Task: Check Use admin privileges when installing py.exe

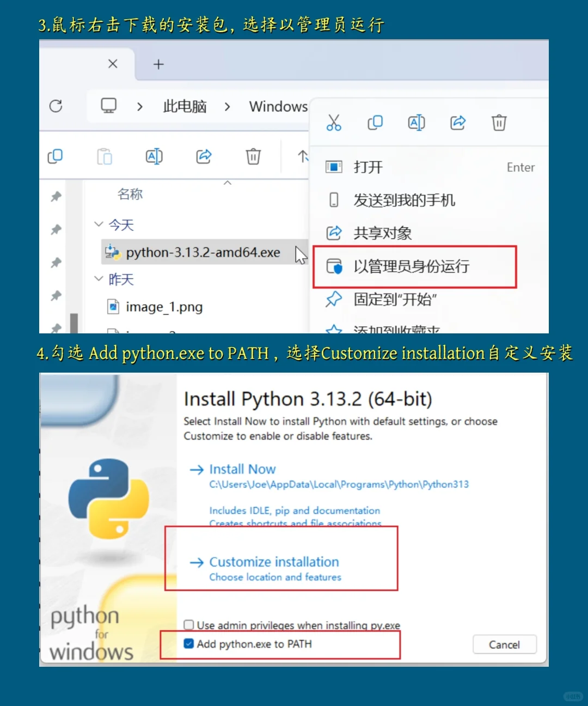Action: (x=188, y=624)
